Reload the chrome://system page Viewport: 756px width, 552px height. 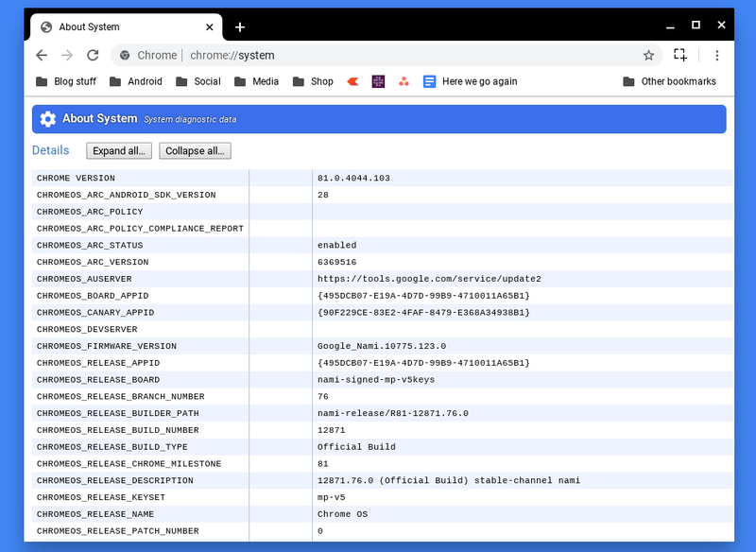93,56
